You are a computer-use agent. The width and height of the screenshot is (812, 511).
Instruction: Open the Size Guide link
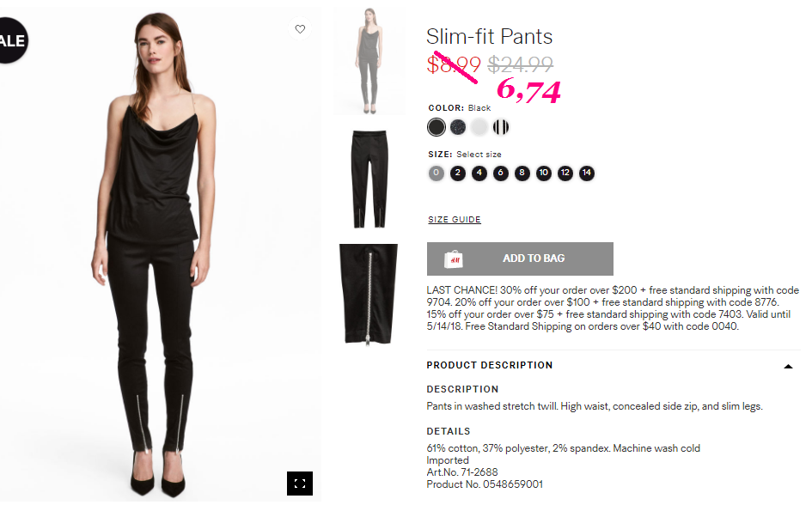pos(455,220)
